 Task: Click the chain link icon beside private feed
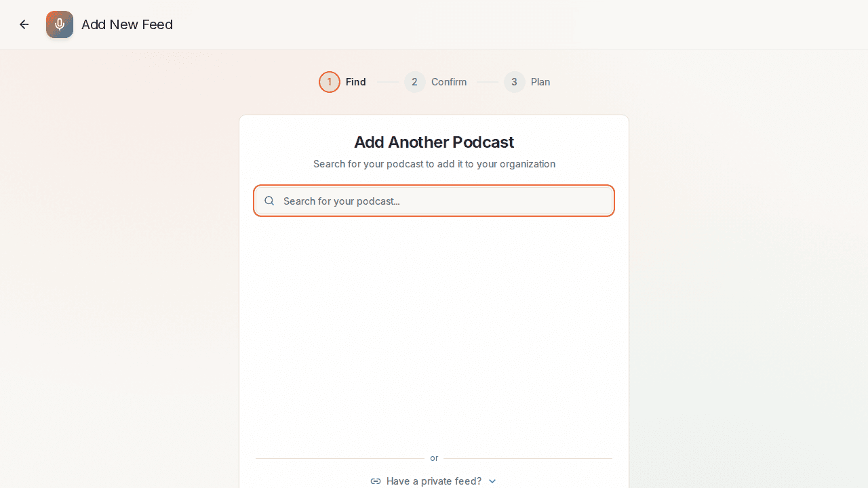coord(375,481)
